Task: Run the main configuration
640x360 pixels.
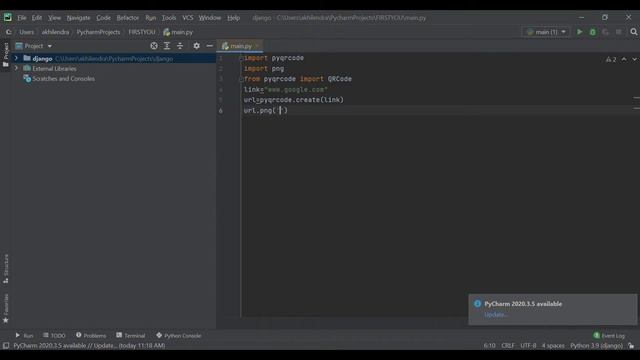Action: 579,32
